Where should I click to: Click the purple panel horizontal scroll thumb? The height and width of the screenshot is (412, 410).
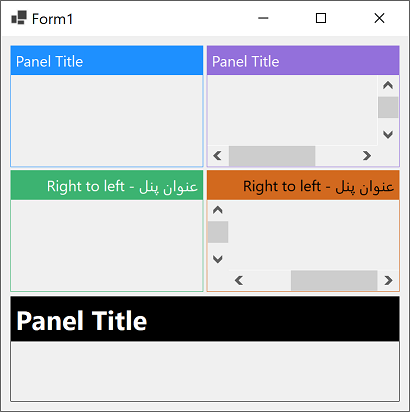click(x=272, y=156)
